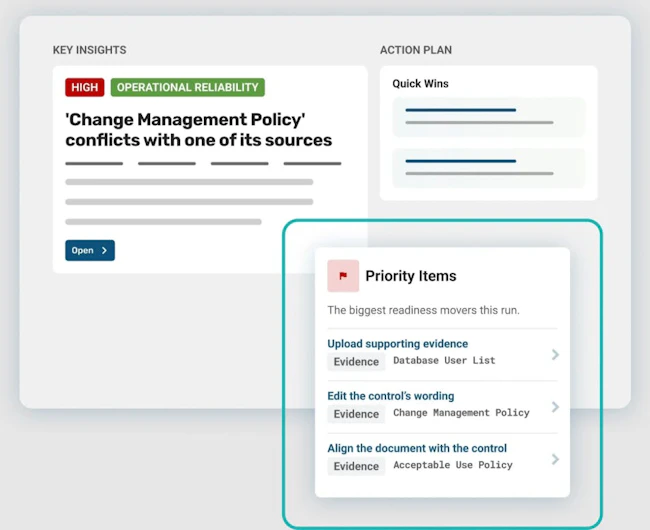650x530 pixels.
Task: Open Align the document with the control
Action: tap(417, 448)
